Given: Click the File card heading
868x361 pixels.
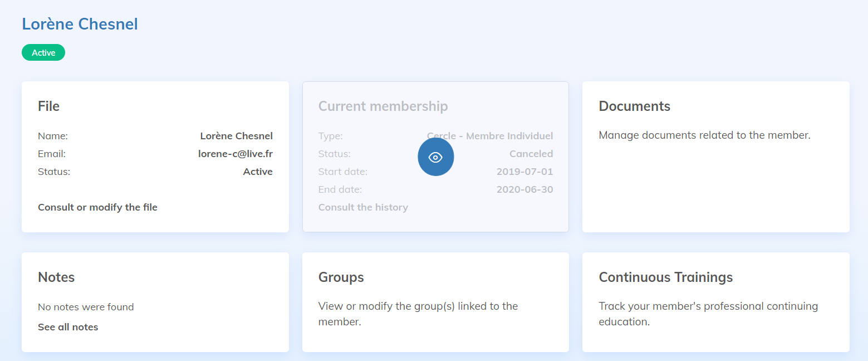Looking at the screenshot, I should pos(48,106).
